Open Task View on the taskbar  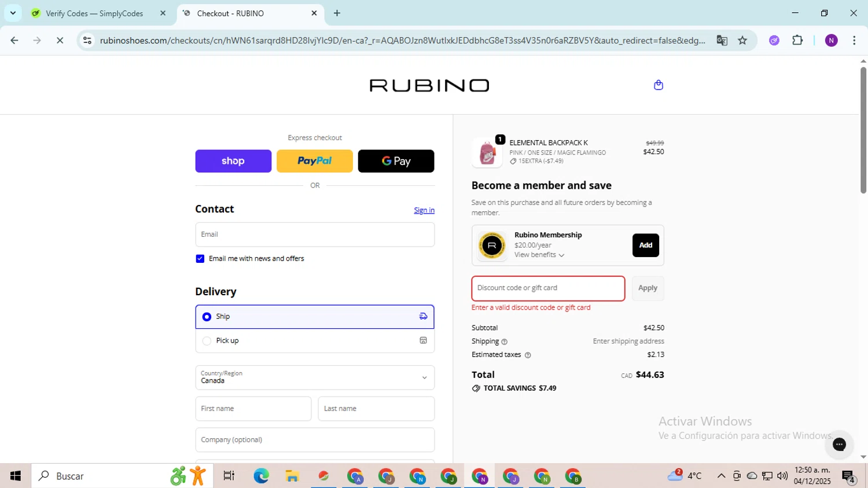(229, 476)
